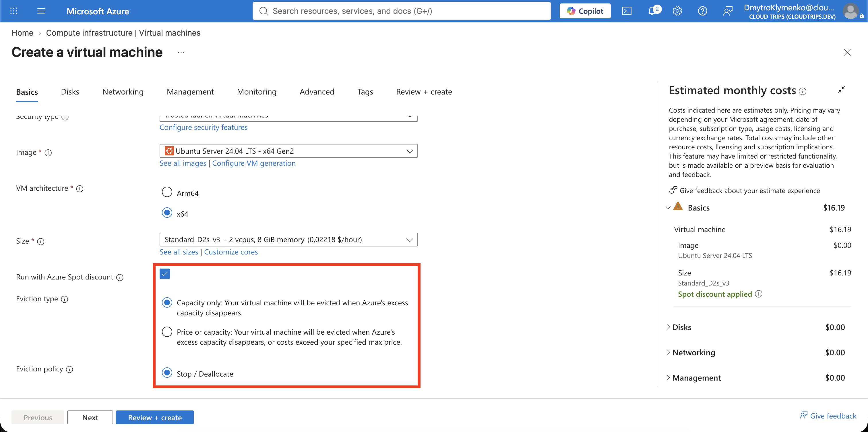This screenshot has height=432, width=868.
Task: Switch to the Disks tab
Action: (x=70, y=92)
